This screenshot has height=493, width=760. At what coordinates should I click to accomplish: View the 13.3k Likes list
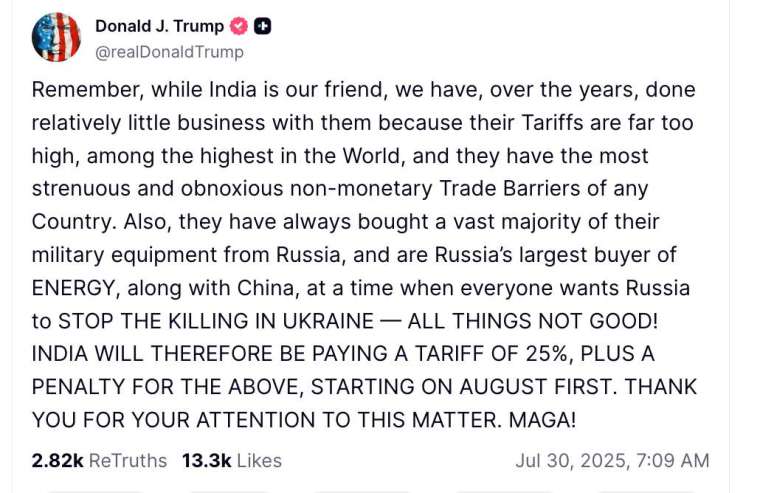(x=232, y=461)
